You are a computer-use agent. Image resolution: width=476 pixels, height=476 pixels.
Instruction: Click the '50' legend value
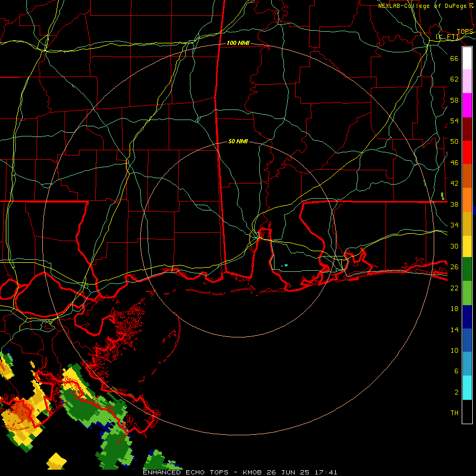coord(454,142)
